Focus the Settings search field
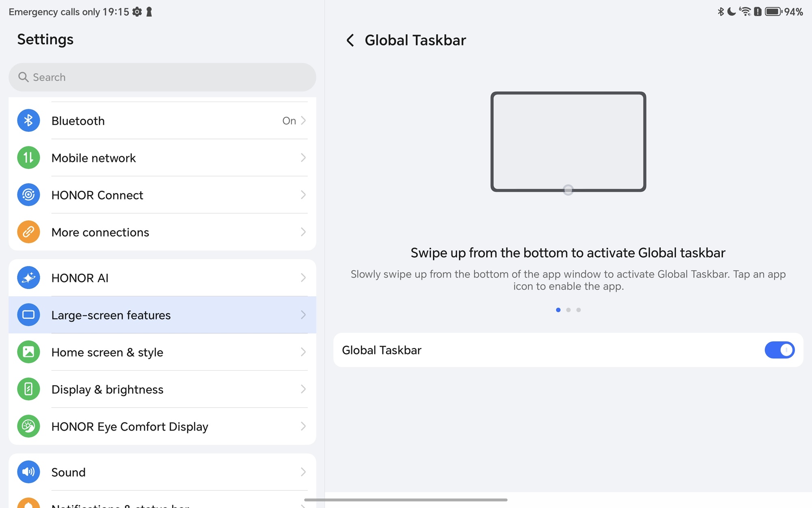 tap(162, 77)
